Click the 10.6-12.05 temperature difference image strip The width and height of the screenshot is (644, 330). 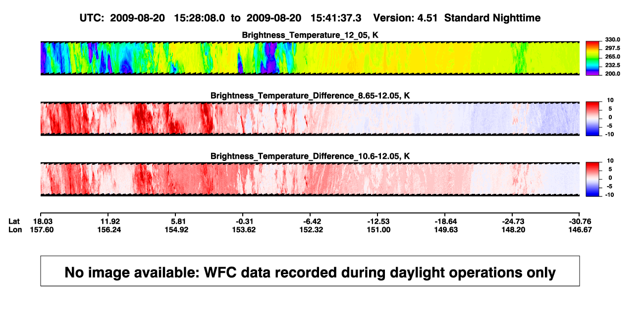pyautogui.click(x=310, y=179)
